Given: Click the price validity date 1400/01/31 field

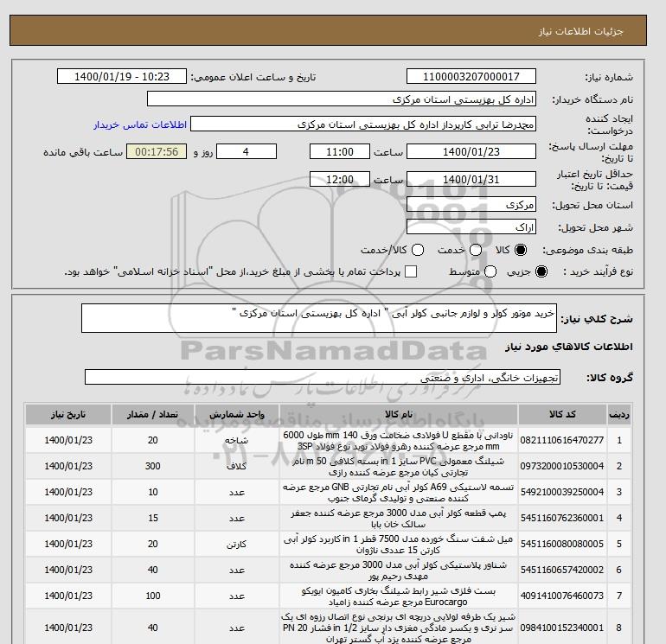Looking at the screenshot, I should point(471,179).
